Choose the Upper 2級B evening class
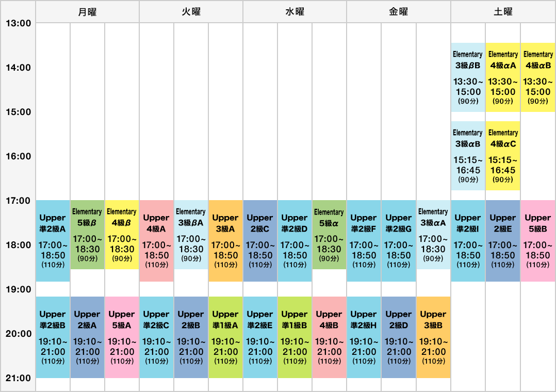The image size is (556, 392). [x=191, y=337]
